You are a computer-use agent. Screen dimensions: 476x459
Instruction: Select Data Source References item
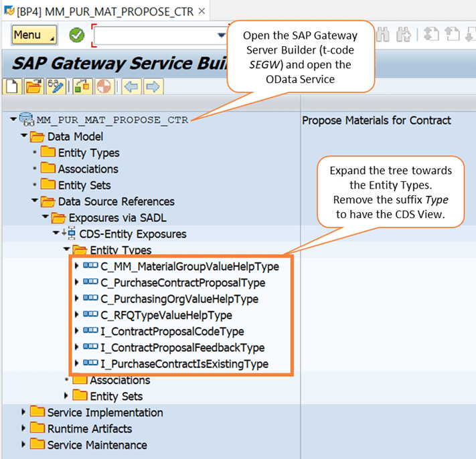click(116, 201)
